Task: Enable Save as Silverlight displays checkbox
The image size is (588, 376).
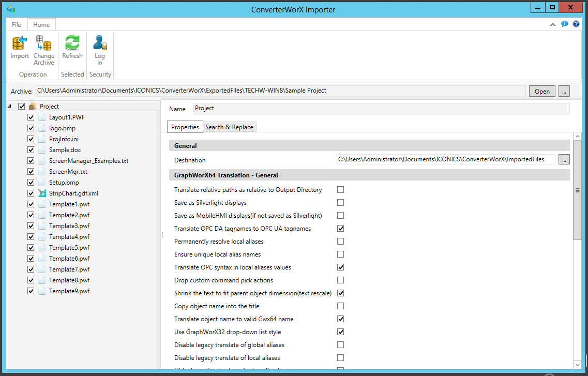Action: (340, 203)
